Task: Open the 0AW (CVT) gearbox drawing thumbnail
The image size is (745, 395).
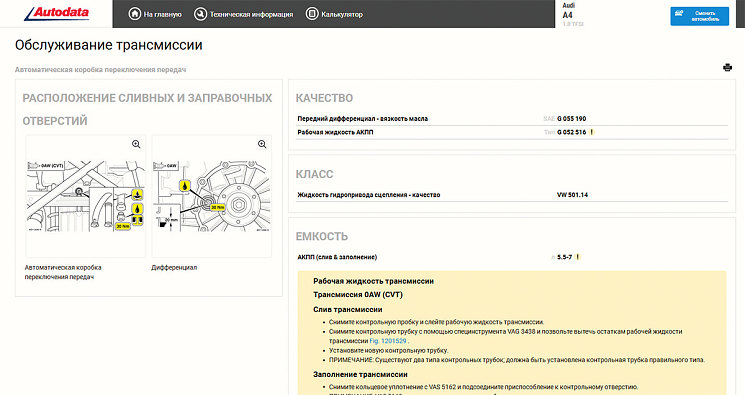Action: pos(86,196)
